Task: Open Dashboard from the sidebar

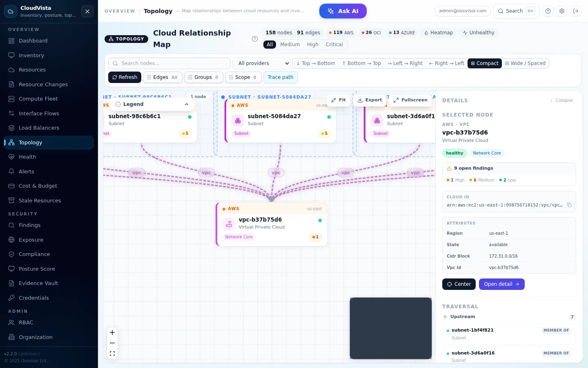Action: (x=49, y=41)
